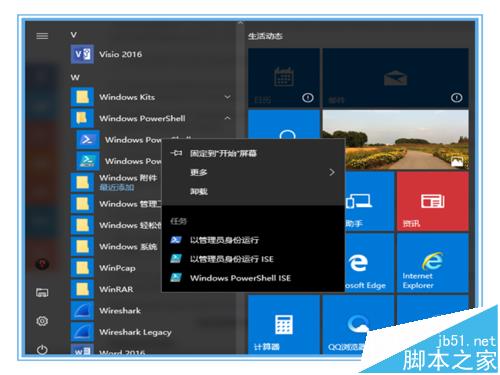The image size is (500, 375).
Task: Open File Explorer icon in sidebar
Action: (x=42, y=293)
